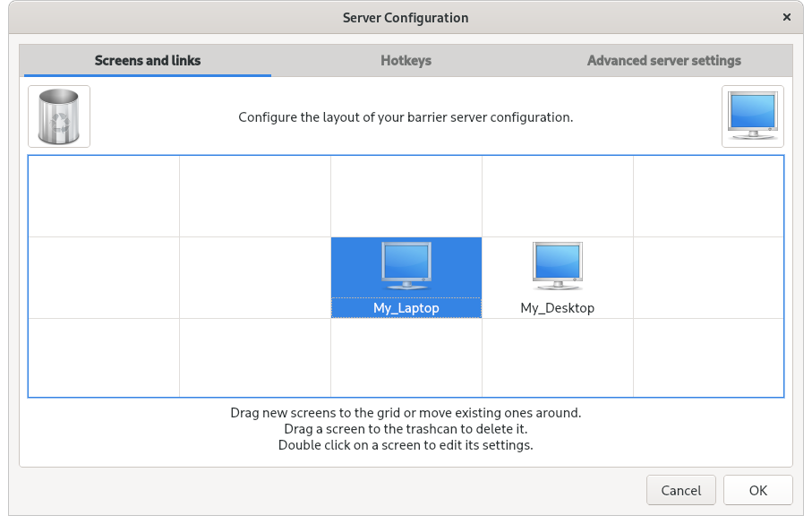Switch to the Screens and links tab
Screen dimensions: 812x524
(148, 61)
